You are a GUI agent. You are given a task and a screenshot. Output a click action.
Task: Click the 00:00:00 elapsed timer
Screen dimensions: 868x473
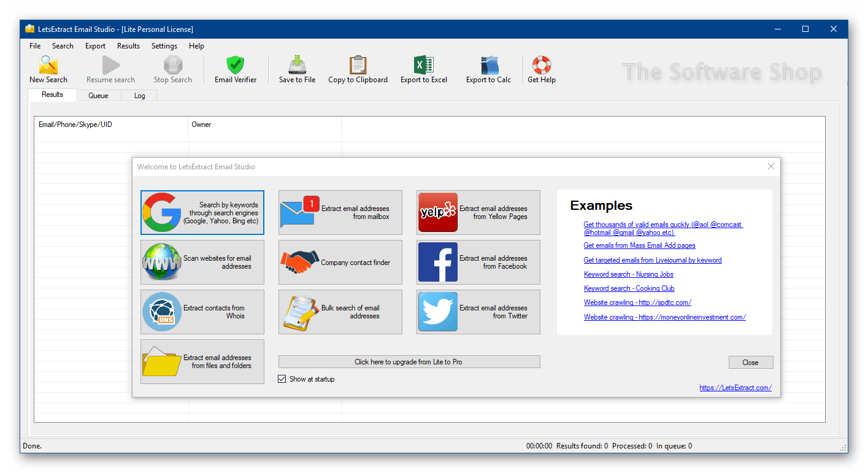point(539,446)
